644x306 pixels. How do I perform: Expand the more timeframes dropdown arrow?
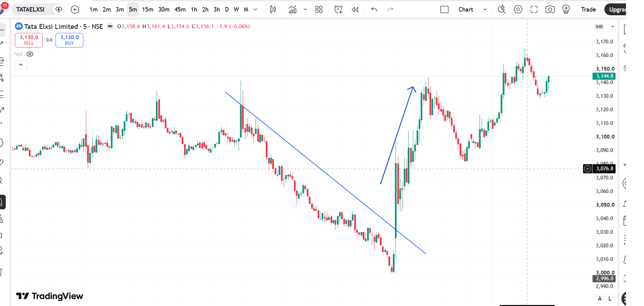pos(256,9)
